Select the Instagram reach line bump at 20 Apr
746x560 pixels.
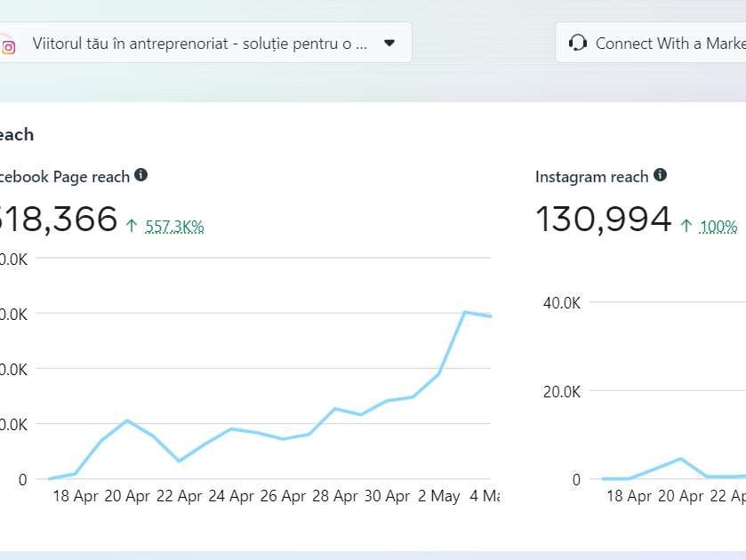[680, 459]
